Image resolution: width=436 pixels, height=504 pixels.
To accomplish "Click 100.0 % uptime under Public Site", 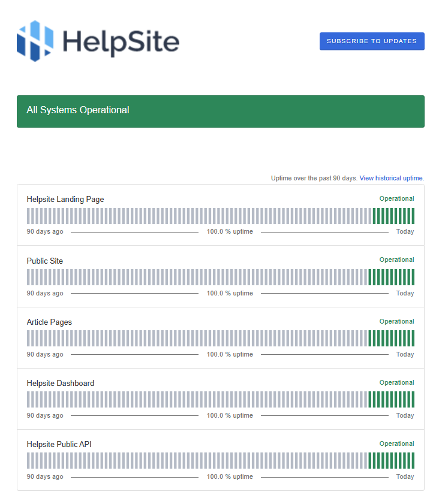I will (230, 293).
